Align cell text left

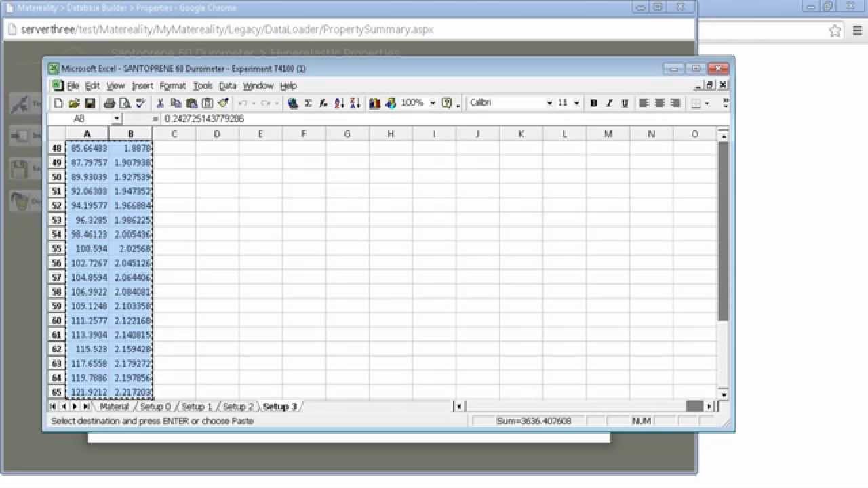[644, 103]
